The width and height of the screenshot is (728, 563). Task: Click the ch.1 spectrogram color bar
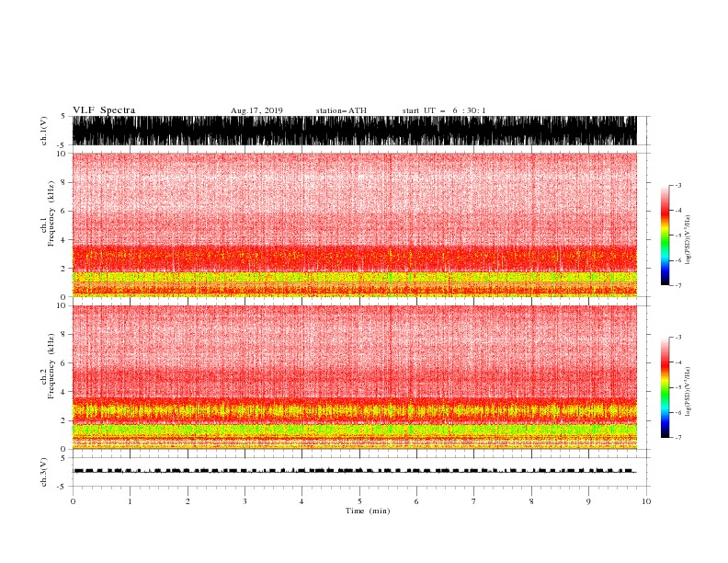(665, 236)
